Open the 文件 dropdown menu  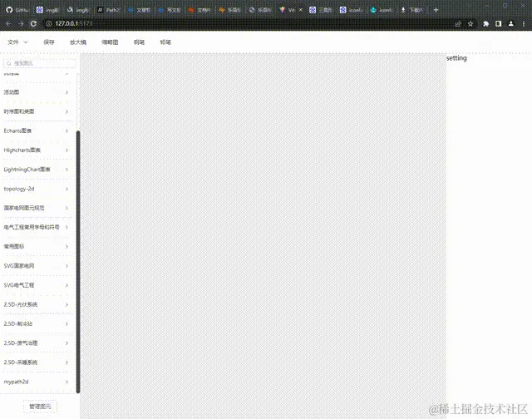[17, 42]
